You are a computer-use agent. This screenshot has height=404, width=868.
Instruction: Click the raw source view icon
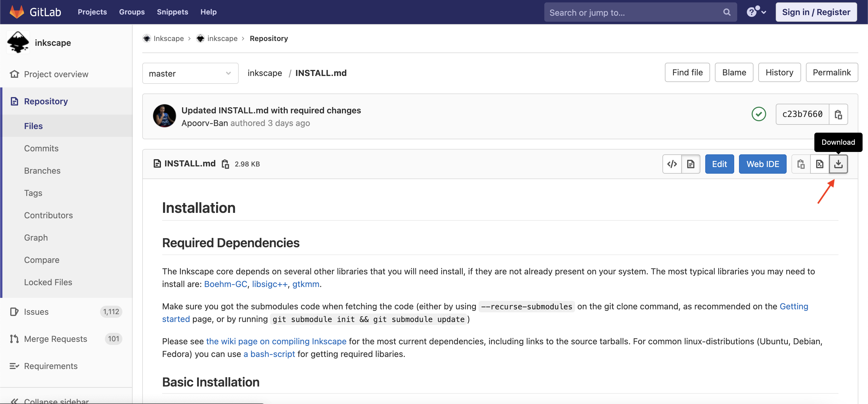(671, 164)
